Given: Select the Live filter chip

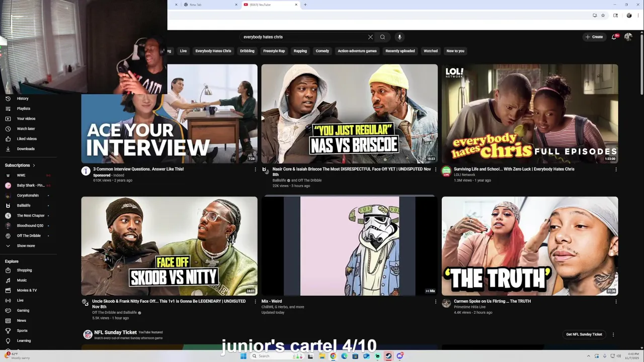Looking at the screenshot, I should click(183, 51).
